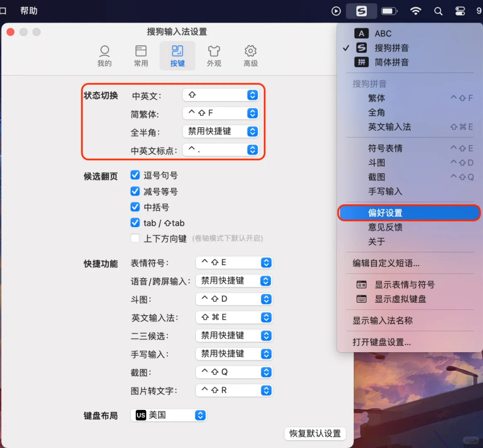Click the Sogou input method icon in menu bar

[361, 11]
